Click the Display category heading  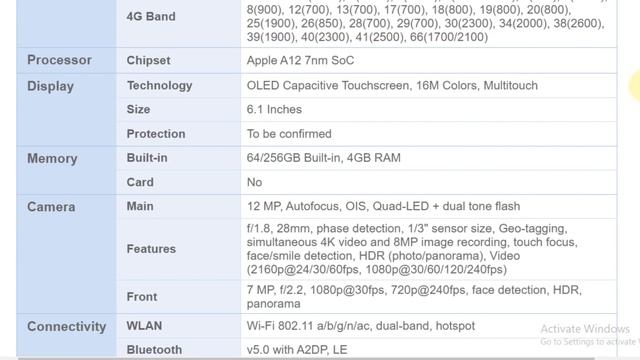[x=50, y=86]
